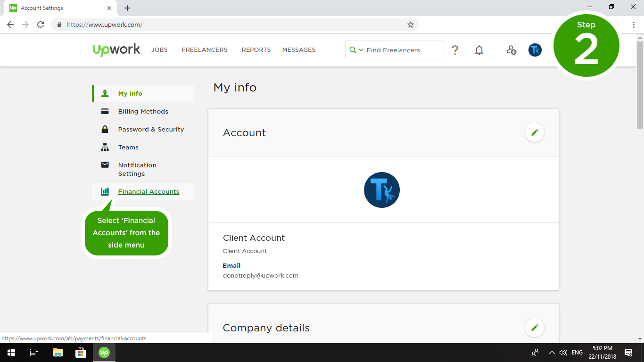Open Windows Start menu
The image size is (644, 362).
pos(11,353)
